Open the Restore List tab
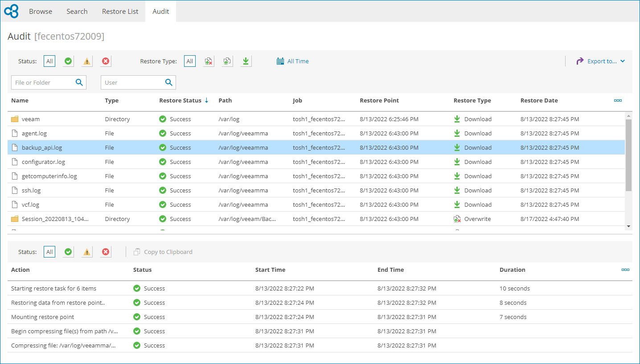640x364 pixels. click(x=120, y=12)
